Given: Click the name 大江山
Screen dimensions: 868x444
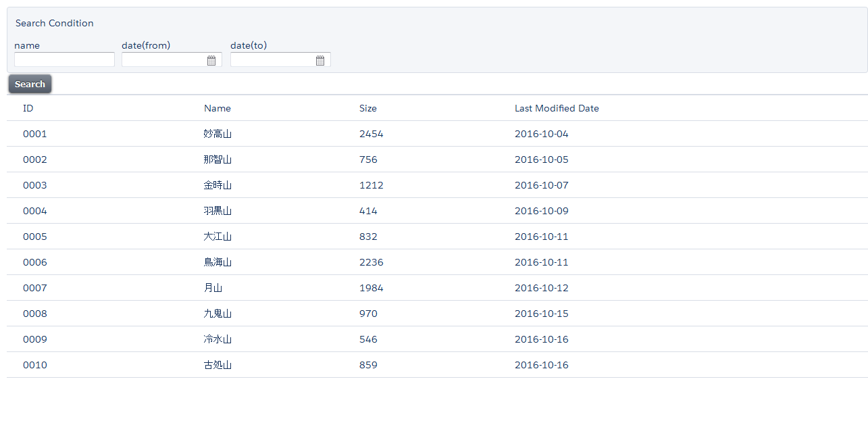Looking at the screenshot, I should (x=218, y=237).
